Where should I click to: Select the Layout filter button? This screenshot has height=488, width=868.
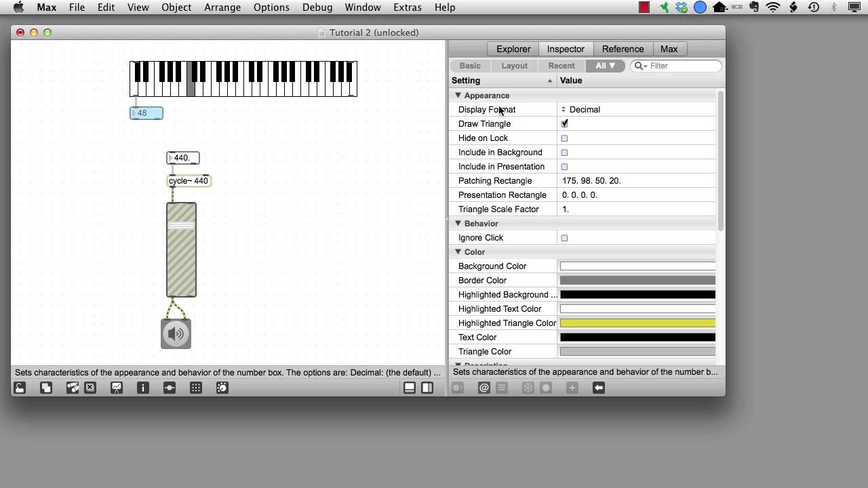pyautogui.click(x=514, y=66)
